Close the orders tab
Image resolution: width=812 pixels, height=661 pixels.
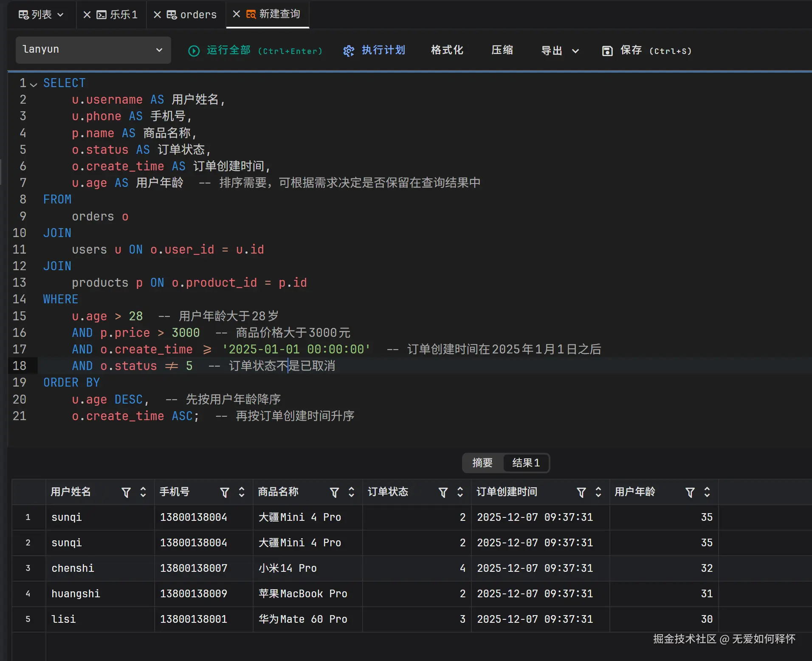click(157, 15)
